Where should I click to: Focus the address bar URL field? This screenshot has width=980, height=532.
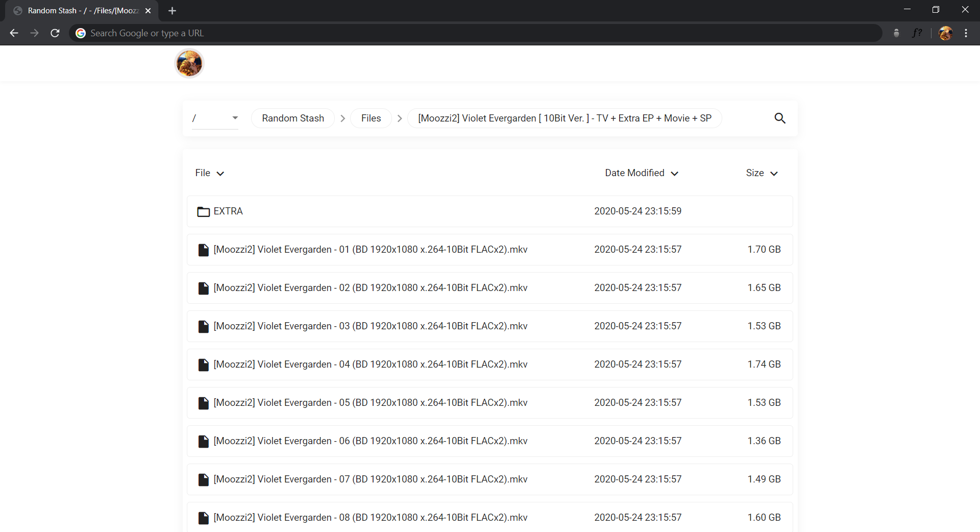click(x=475, y=33)
